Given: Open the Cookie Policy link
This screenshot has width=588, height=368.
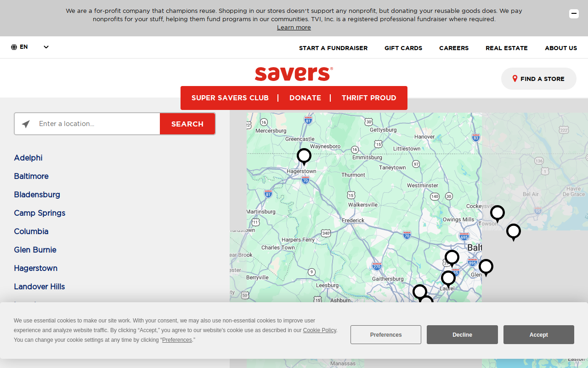Looking at the screenshot, I should tap(320, 330).
